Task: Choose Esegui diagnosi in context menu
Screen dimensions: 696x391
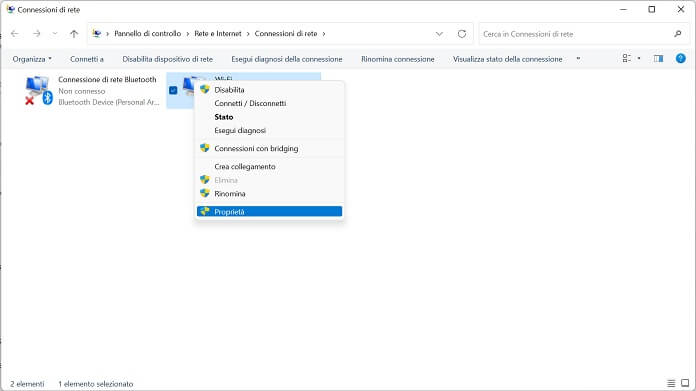Action: click(x=269, y=130)
